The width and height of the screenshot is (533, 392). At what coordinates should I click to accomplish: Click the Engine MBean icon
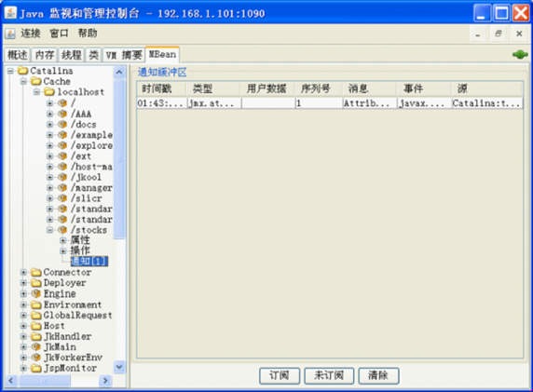[x=36, y=293]
